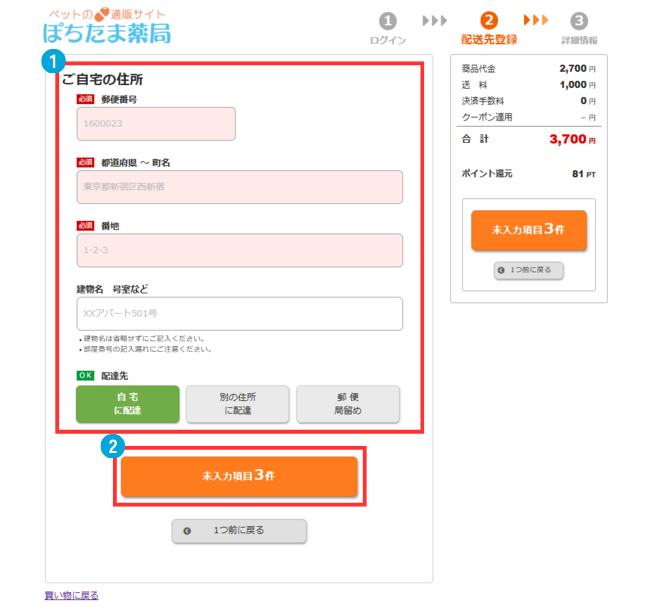This screenshot has width=650, height=612.
Task: Click the 建物名 号室など input box
Action: click(240, 313)
